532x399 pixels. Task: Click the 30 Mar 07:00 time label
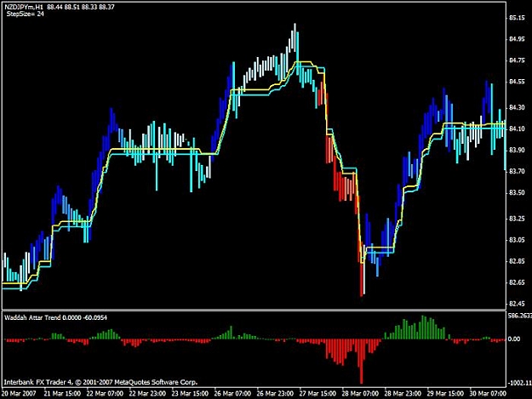[488, 394]
